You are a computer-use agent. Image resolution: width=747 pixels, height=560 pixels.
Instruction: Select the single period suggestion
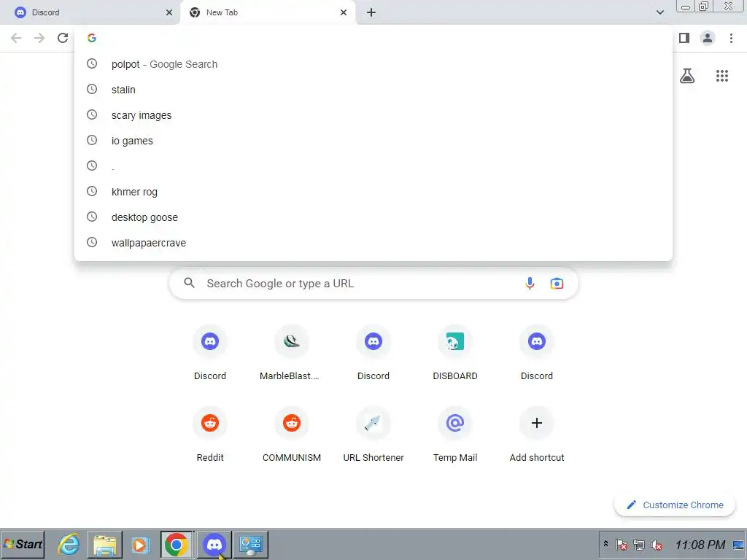tap(373, 166)
